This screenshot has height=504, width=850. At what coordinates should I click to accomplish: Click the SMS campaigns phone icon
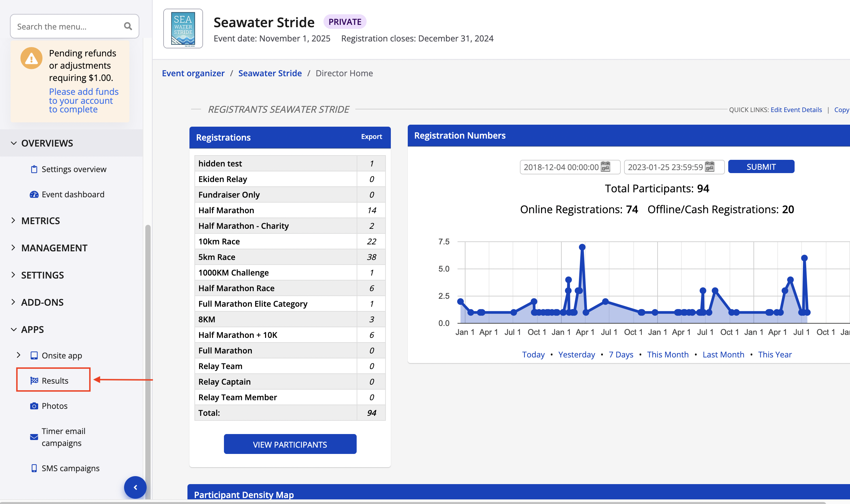point(34,468)
